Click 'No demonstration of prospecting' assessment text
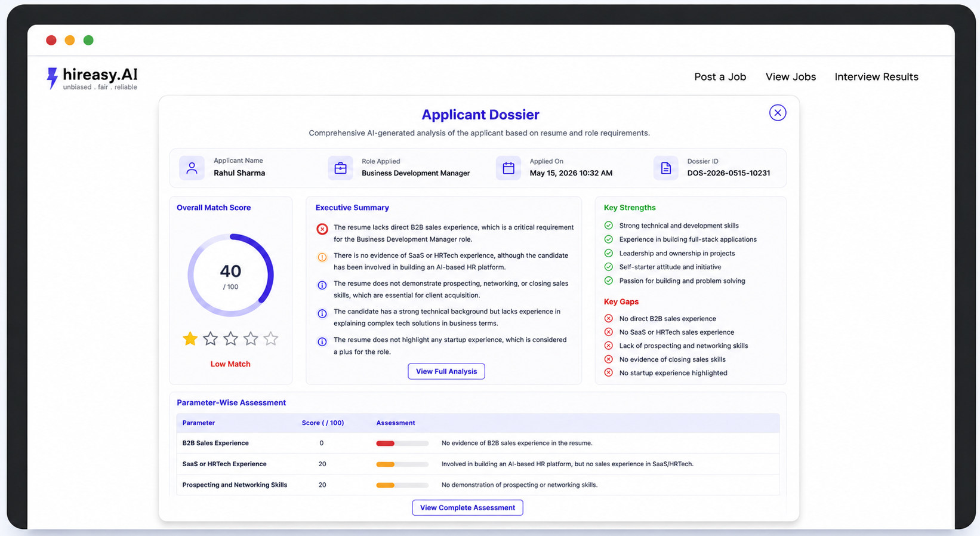The image size is (980, 536). tap(519, 485)
